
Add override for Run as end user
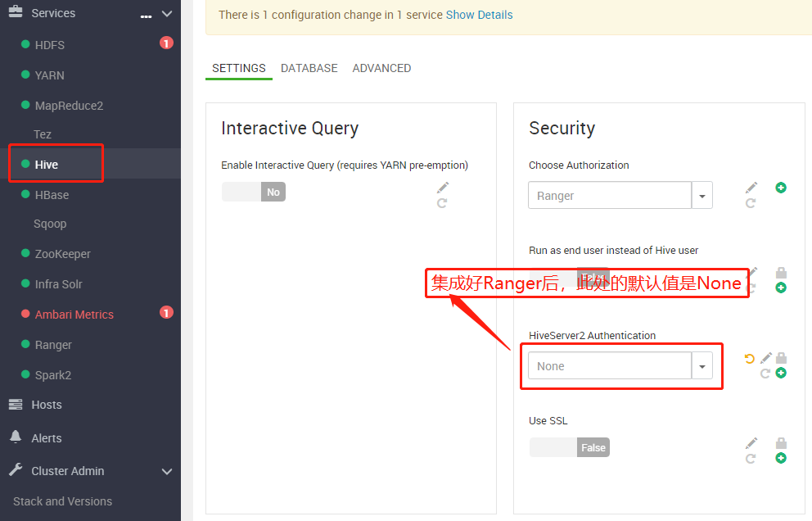point(781,288)
